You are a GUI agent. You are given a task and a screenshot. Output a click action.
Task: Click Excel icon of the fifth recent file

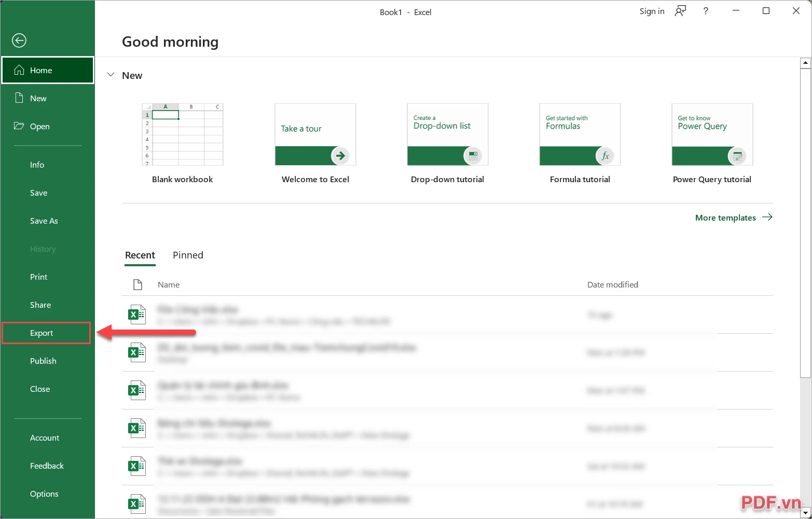pyautogui.click(x=137, y=466)
